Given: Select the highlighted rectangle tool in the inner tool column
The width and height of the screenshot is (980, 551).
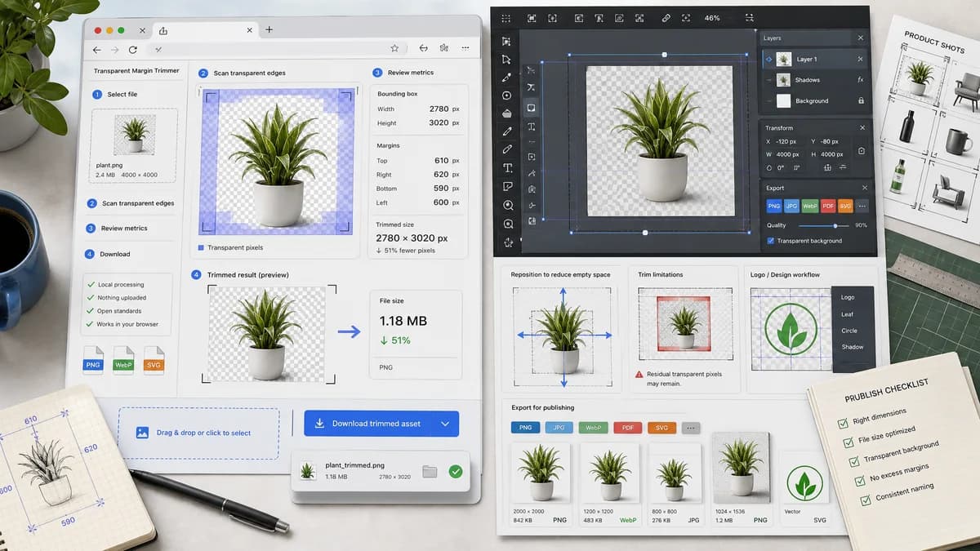Looking at the screenshot, I should click(531, 107).
